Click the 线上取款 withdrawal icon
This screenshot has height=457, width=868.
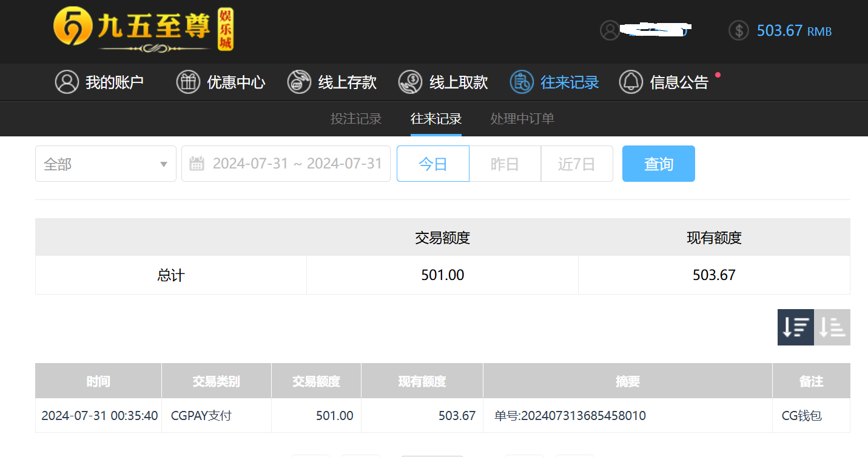point(410,82)
